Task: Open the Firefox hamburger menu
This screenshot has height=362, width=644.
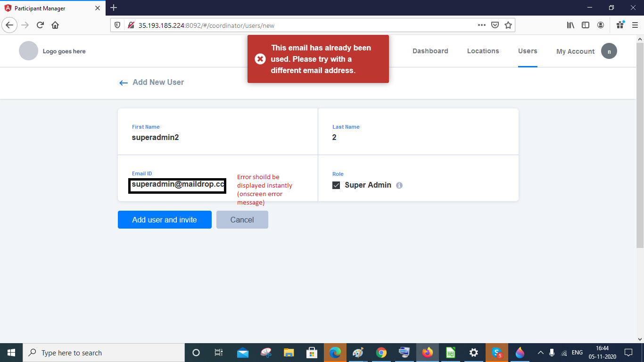Action: [634, 25]
